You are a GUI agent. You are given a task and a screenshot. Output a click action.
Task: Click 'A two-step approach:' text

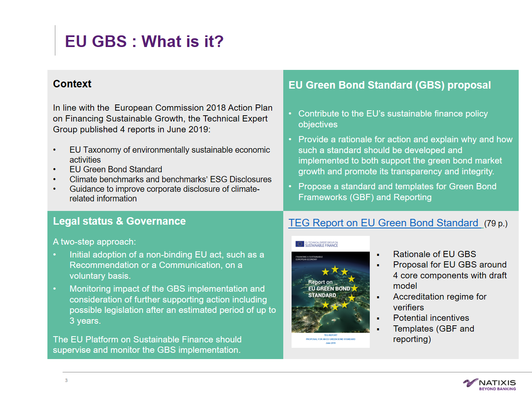[94, 242]
